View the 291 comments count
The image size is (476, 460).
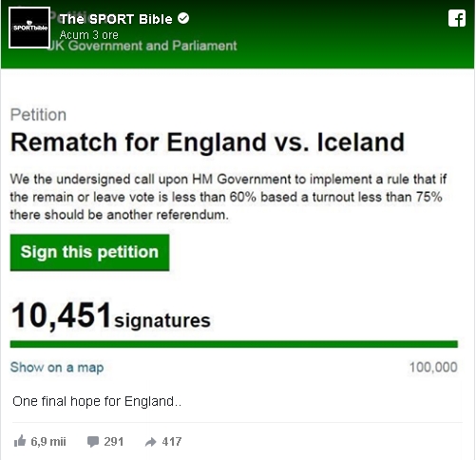point(114,441)
